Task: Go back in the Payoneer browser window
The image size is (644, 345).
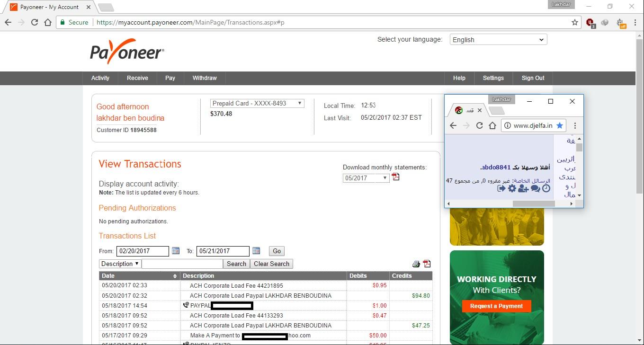Action: click(8, 22)
